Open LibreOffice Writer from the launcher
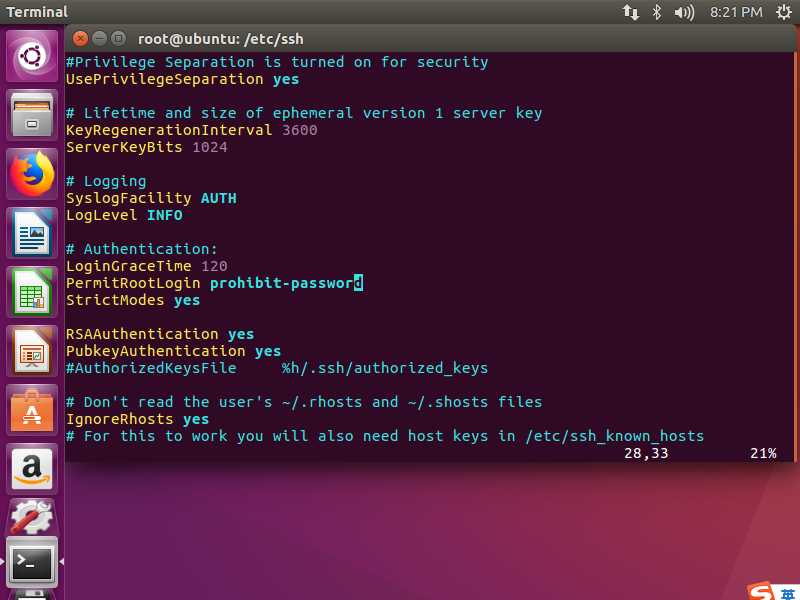The height and width of the screenshot is (600, 800). [x=32, y=233]
